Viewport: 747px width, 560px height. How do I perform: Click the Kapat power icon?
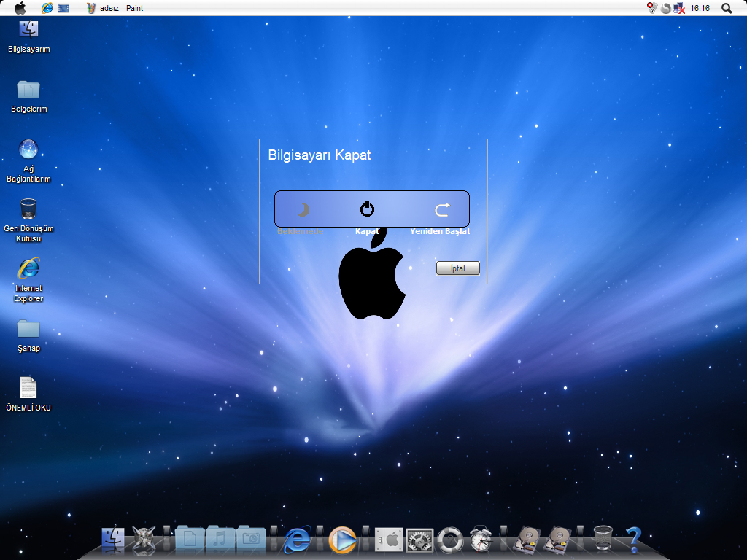point(367,209)
